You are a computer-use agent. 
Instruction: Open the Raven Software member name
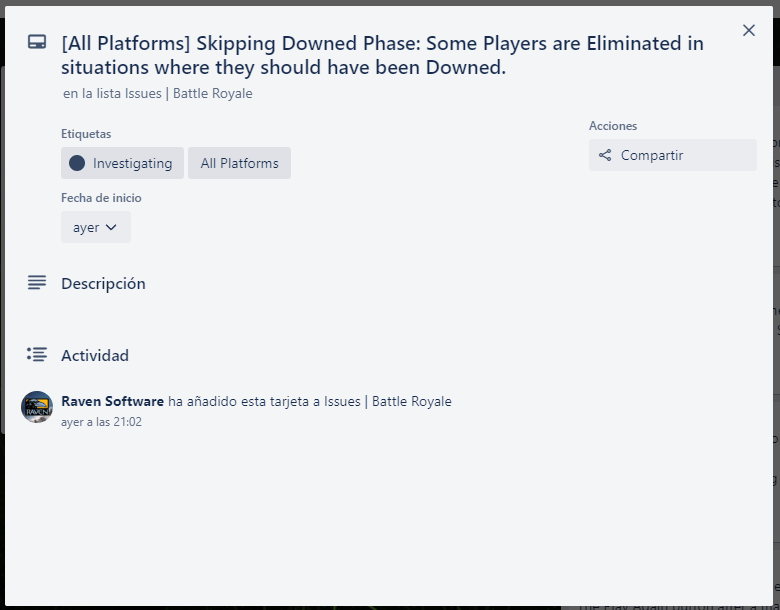coord(112,401)
